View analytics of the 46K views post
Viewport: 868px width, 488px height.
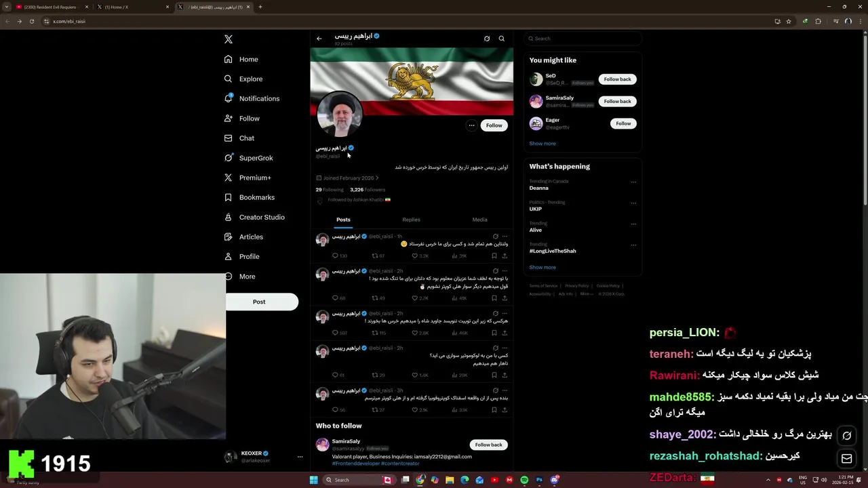[x=460, y=333]
